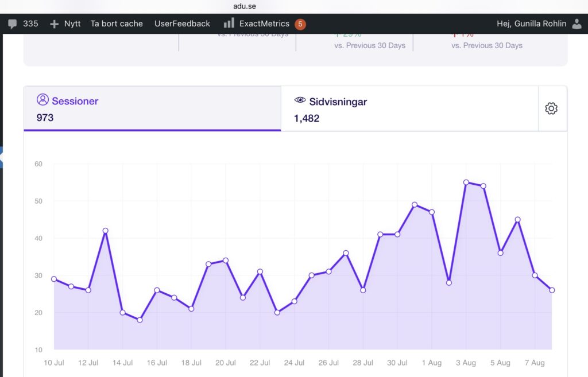
Task: Click the 2 Aug dip data point
Action: (x=449, y=283)
